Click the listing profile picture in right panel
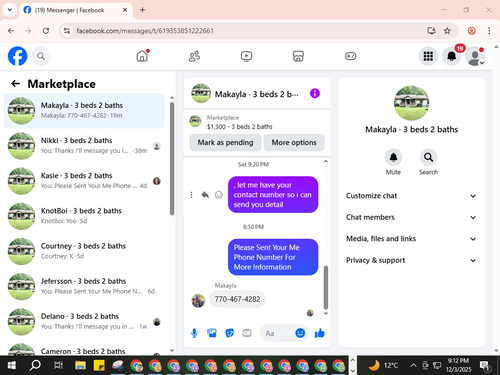Viewport: 500px width, 375px height. pyautogui.click(x=411, y=103)
